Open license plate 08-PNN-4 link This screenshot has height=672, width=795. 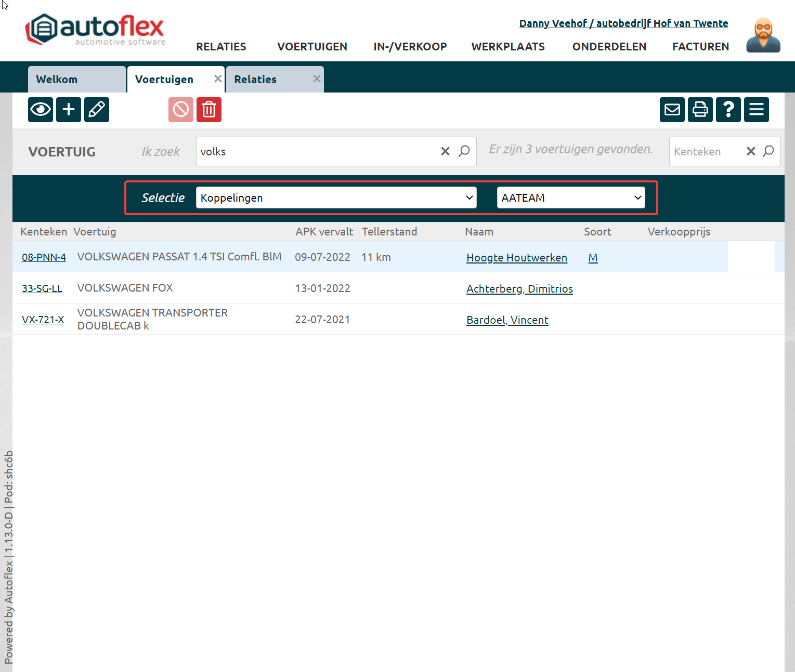coord(44,257)
